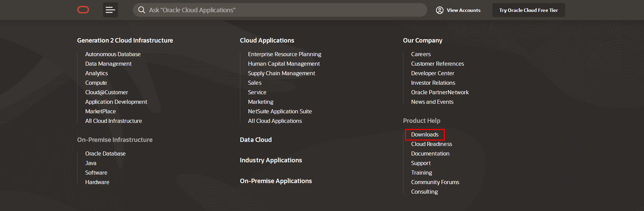This screenshot has height=211, width=644.
Task: Open Supply Chain Management
Action: point(282,73)
